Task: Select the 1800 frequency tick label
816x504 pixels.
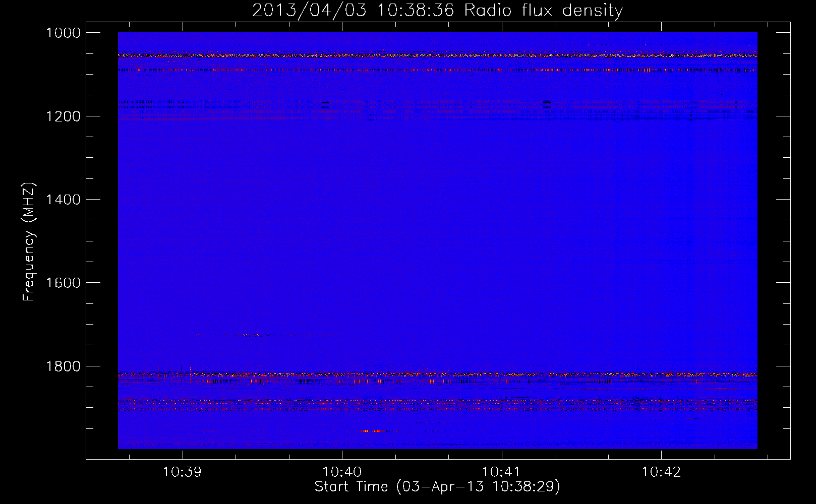Action: tap(63, 366)
